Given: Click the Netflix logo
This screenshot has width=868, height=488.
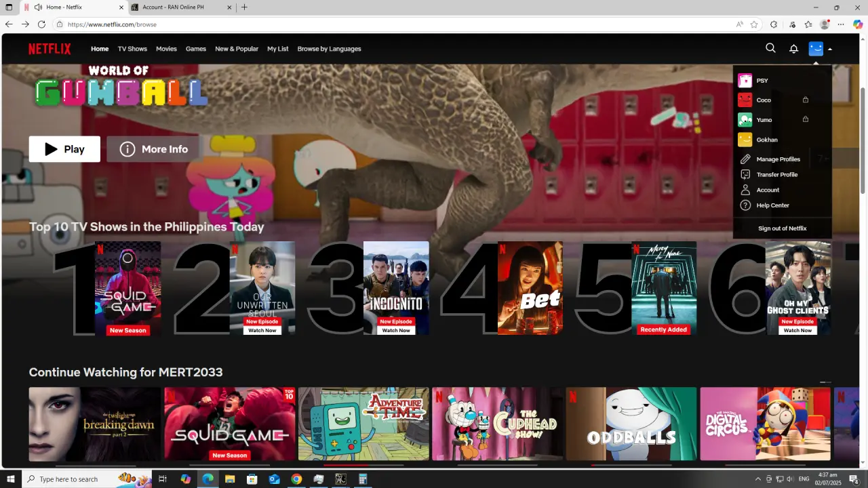Looking at the screenshot, I should pyautogui.click(x=50, y=49).
